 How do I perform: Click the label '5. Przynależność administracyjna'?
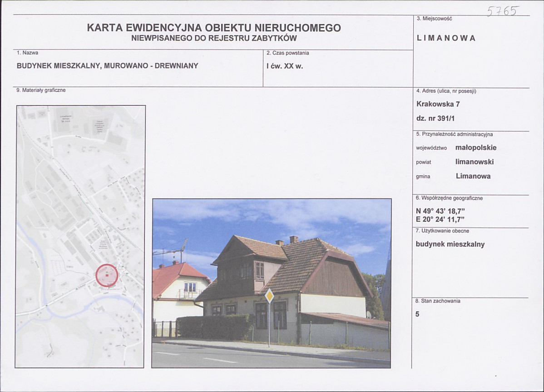coord(454,134)
